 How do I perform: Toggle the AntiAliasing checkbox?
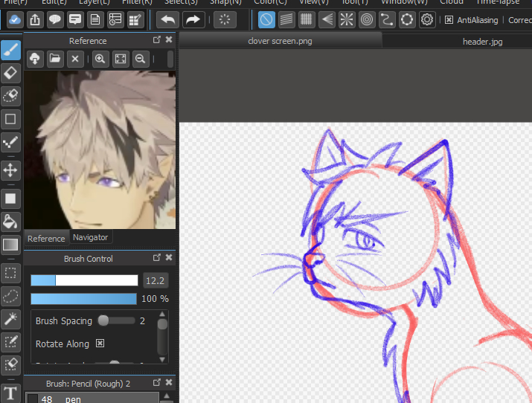click(449, 20)
